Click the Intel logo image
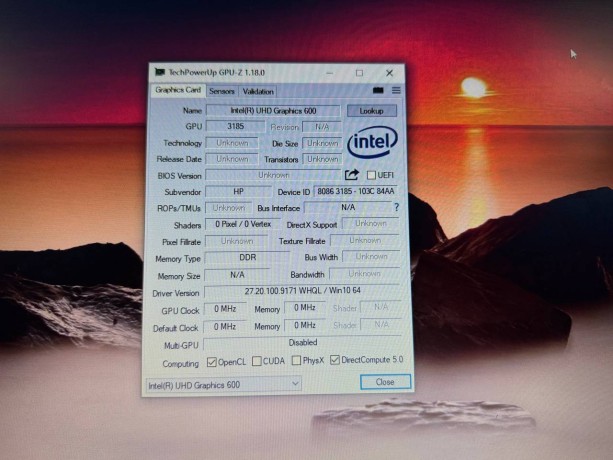Viewport: 613px width, 460px height. pyautogui.click(x=373, y=142)
